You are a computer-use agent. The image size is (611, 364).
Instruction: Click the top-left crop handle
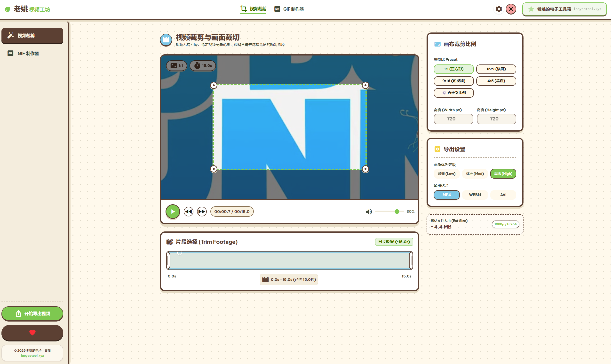(214, 85)
